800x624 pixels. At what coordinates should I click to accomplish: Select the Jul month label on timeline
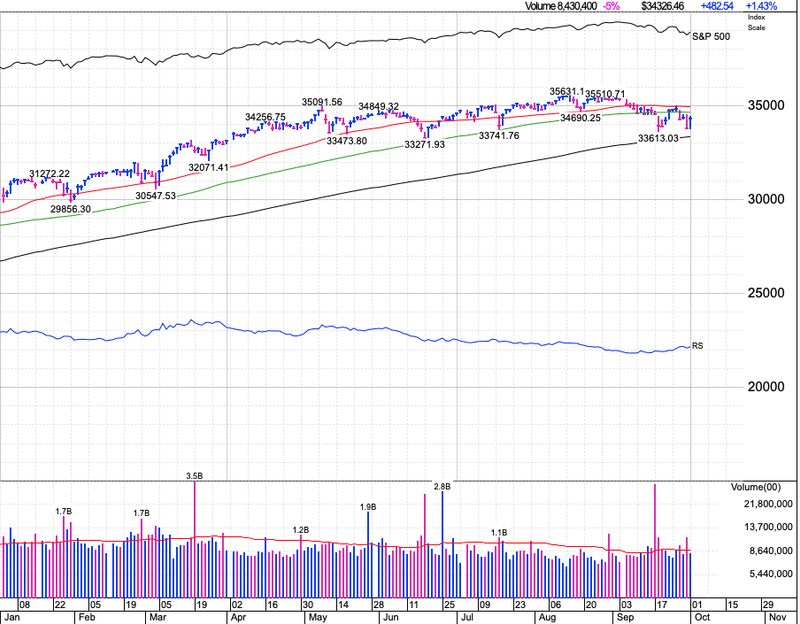467,617
